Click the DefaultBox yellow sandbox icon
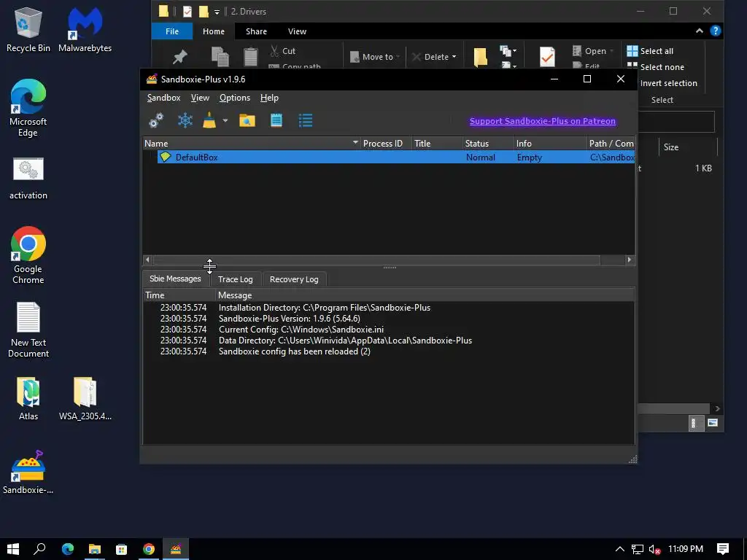 tap(166, 157)
